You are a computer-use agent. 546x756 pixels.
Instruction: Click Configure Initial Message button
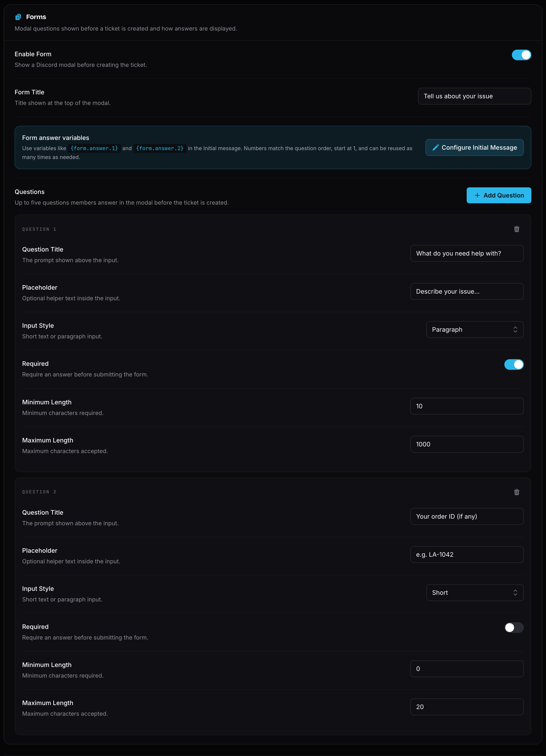pos(474,147)
